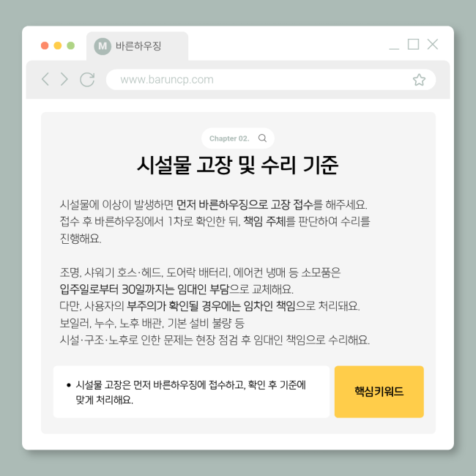Click the magnifier icon beside Chapter 02
Viewport: 476px width, 476px height.
262,138
